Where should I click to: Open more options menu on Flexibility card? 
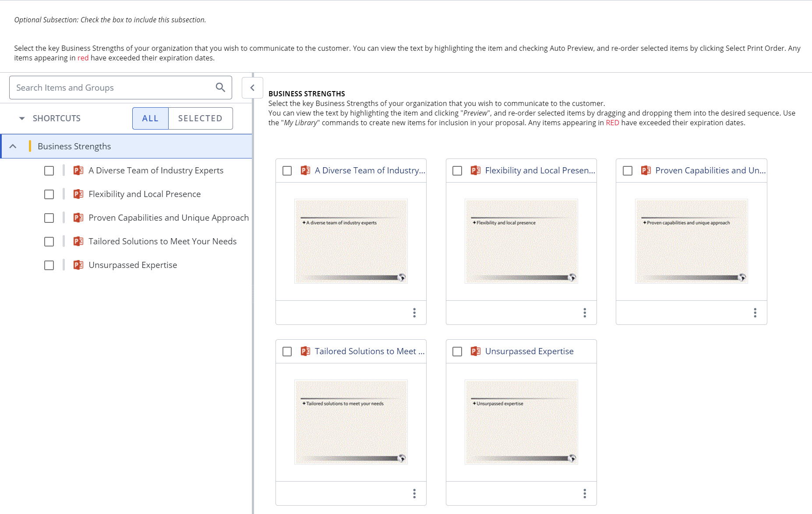[585, 313]
